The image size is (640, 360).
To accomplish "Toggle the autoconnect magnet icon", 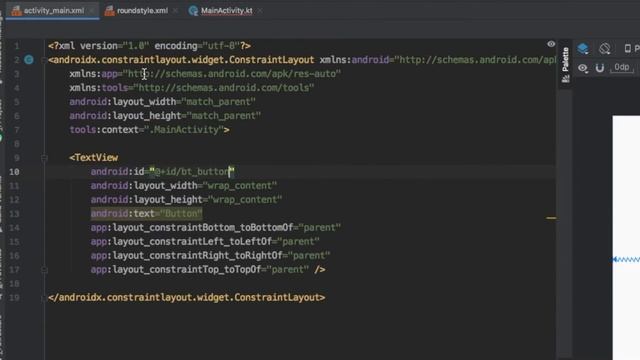I will coord(600,68).
